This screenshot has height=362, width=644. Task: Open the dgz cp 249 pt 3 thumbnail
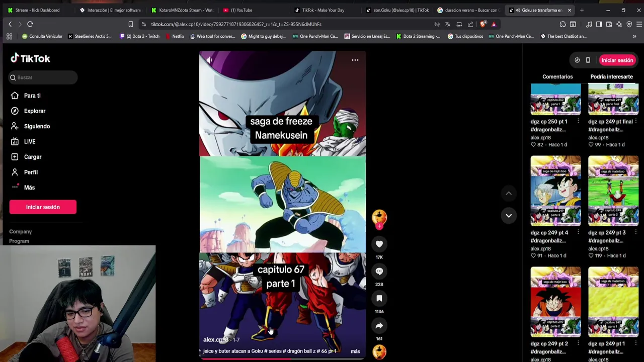613,191
